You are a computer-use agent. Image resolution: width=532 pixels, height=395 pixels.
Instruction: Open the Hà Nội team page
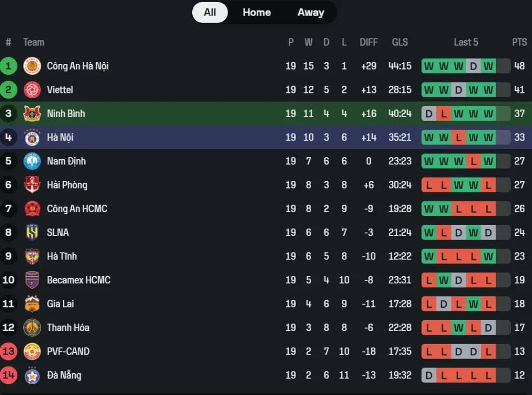[60, 137]
